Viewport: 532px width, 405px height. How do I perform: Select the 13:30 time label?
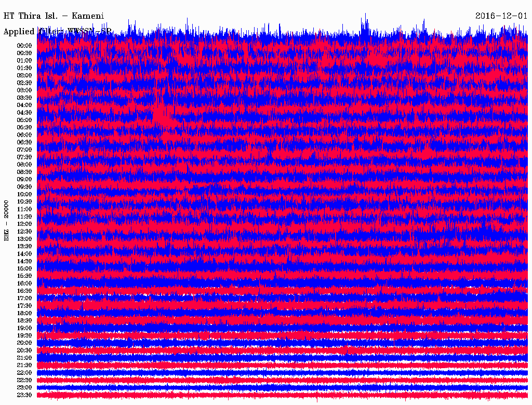(24, 247)
